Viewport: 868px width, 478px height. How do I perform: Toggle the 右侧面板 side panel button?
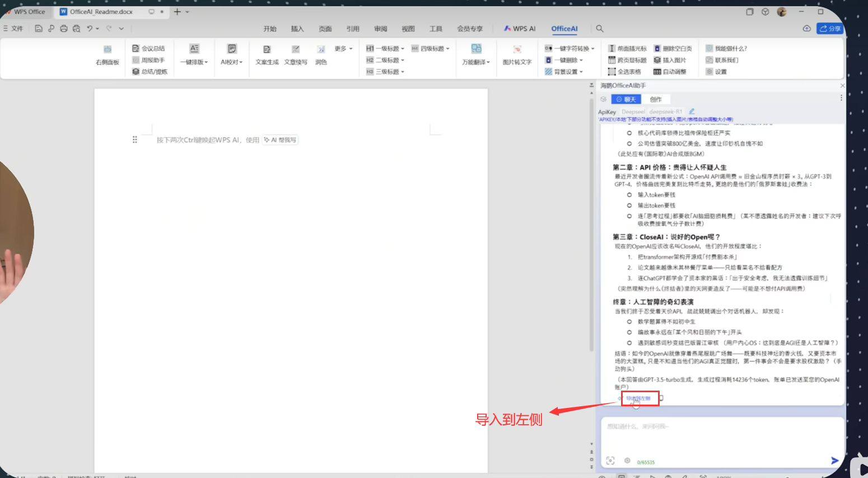coord(108,55)
